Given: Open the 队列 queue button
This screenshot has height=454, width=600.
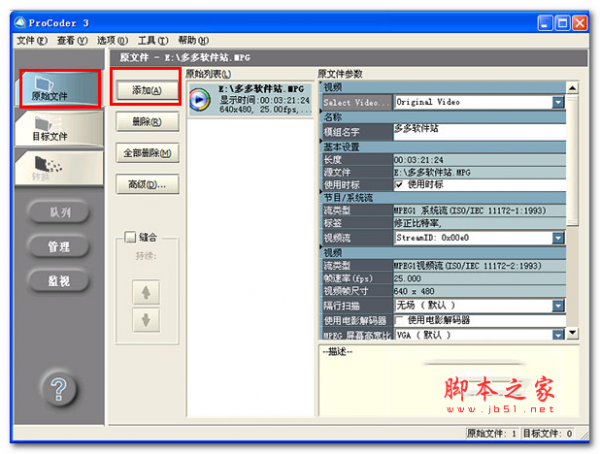Looking at the screenshot, I should (59, 212).
